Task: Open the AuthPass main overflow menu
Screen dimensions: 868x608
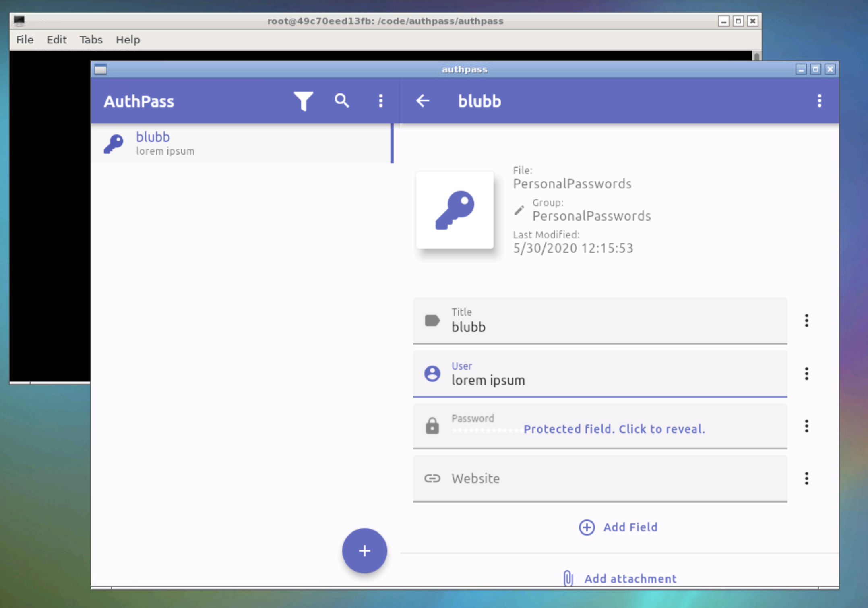Action: 380,101
